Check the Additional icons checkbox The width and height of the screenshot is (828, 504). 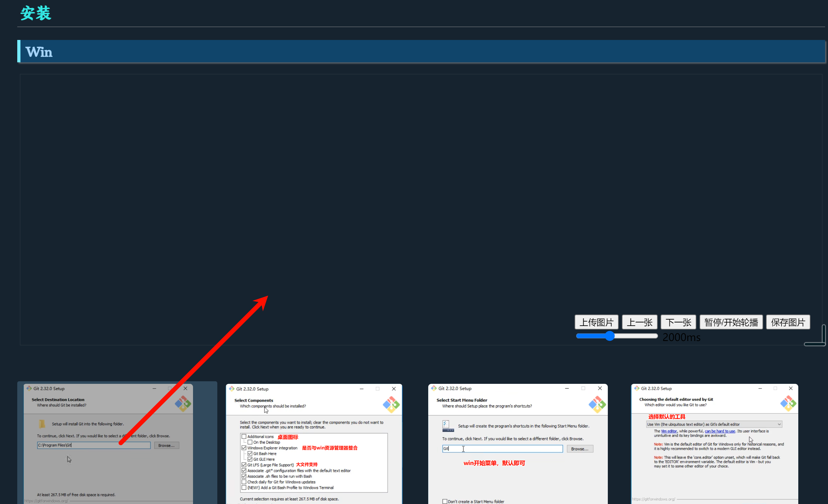coord(244,437)
